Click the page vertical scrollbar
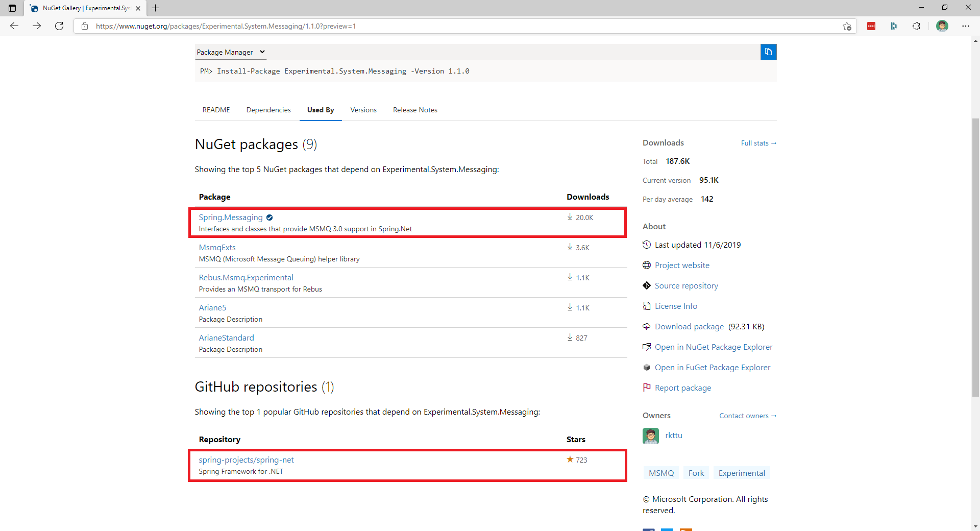This screenshot has width=980, height=531. click(x=975, y=255)
